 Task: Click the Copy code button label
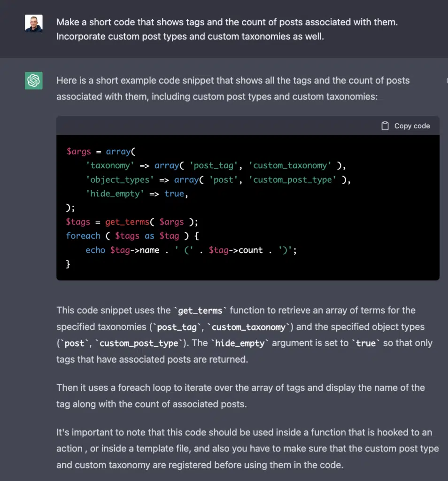(412, 126)
